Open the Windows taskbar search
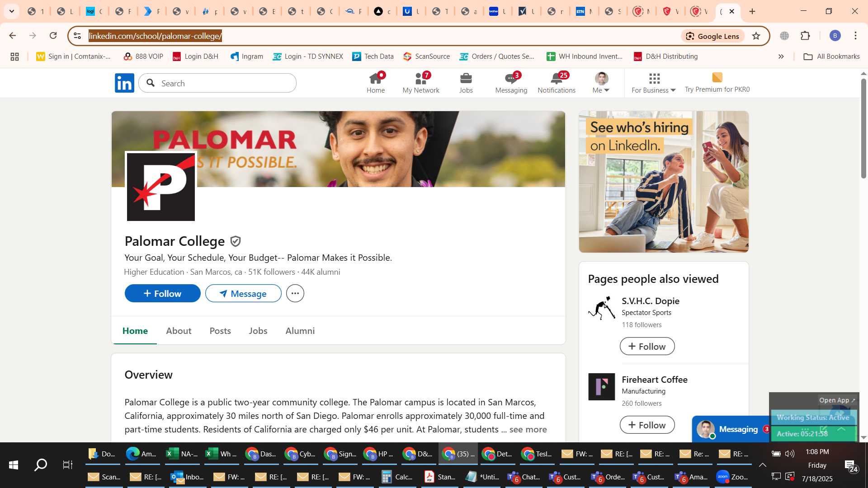Viewport: 868px width, 488px height. tap(41, 465)
